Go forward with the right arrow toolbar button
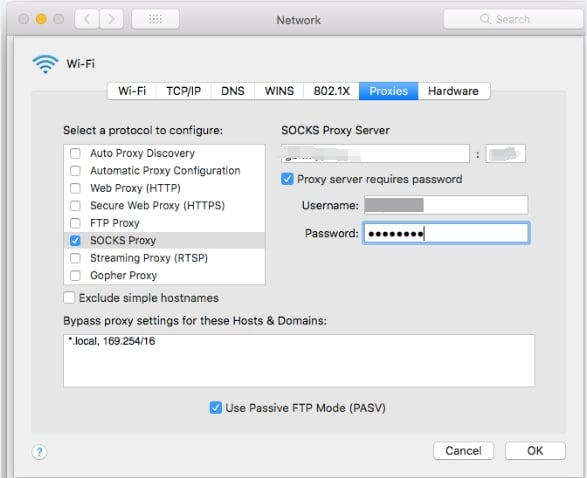Viewport: 587px width, 478px height. tap(111, 19)
